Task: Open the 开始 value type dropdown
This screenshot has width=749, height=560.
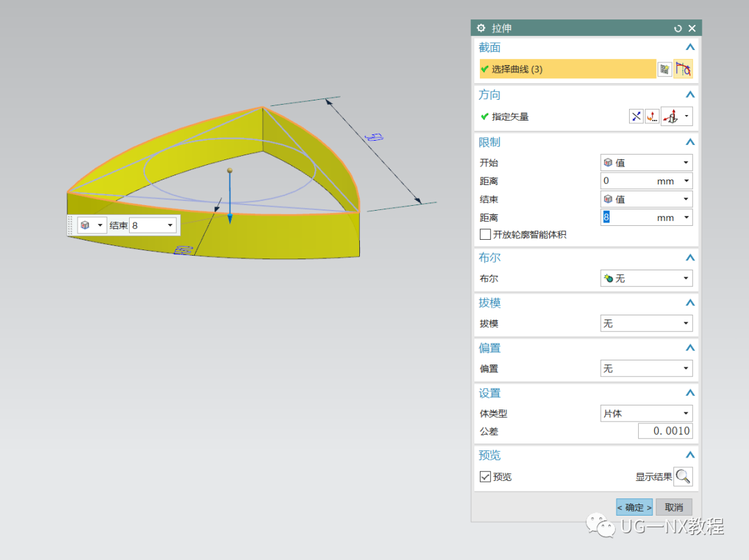Action: click(646, 163)
